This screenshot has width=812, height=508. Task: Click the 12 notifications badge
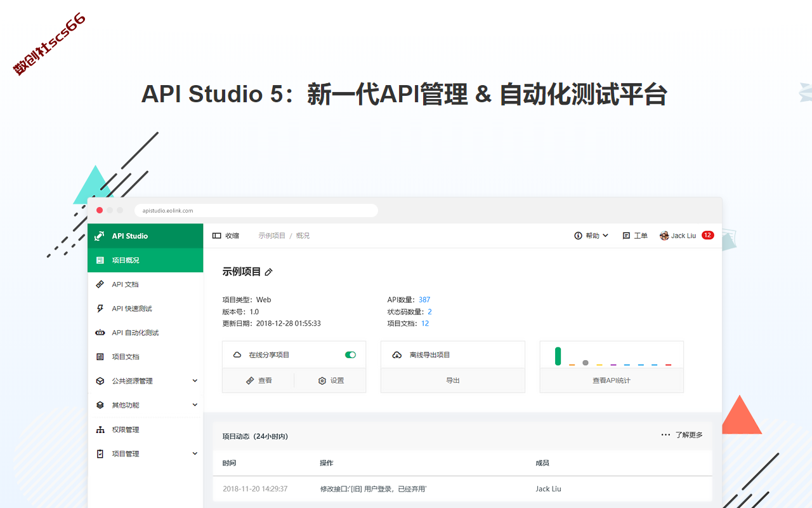pos(707,235)
